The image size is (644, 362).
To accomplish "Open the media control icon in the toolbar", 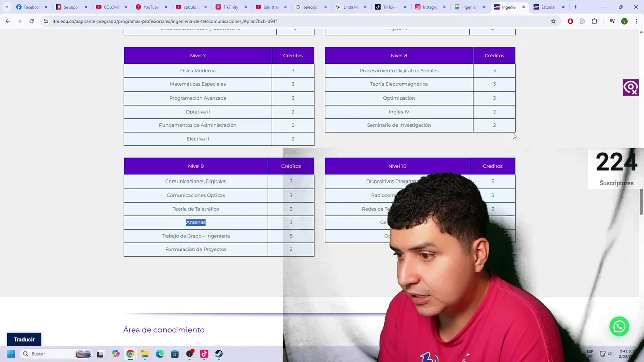I will point(612,21).
